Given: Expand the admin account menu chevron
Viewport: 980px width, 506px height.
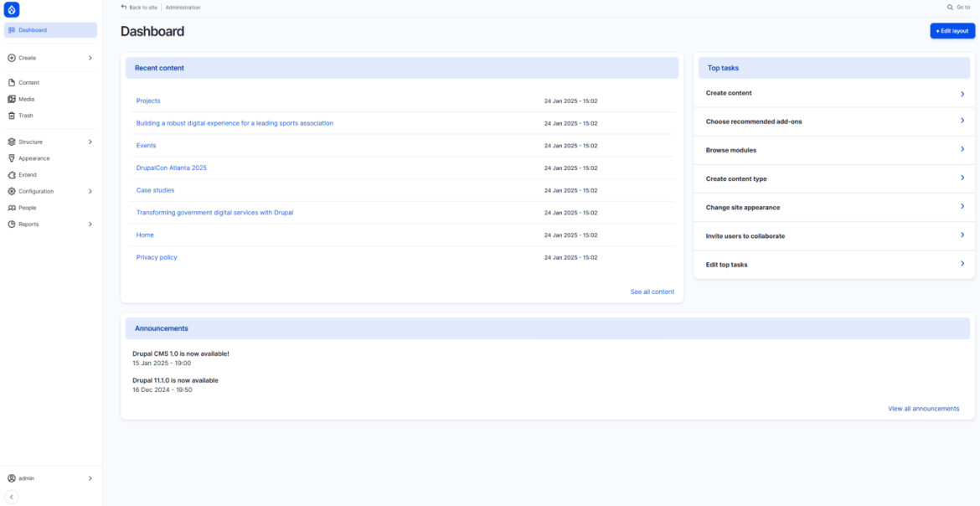Looking at the screenshot, I should tap(90, 478).
